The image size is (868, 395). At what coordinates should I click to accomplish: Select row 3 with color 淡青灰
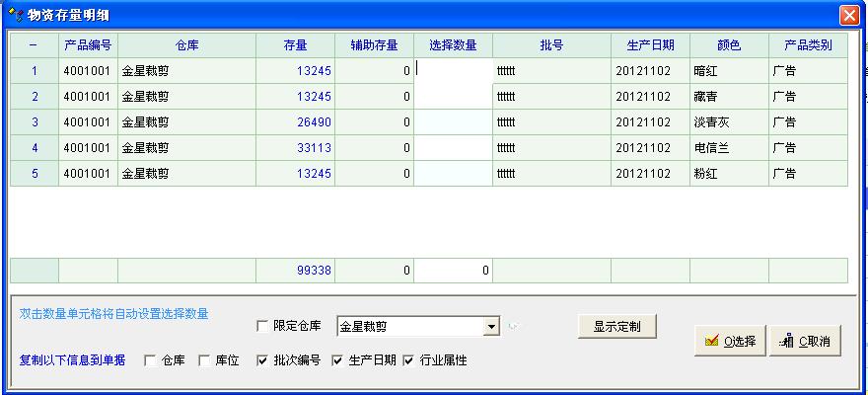click(x=35, y=122)
